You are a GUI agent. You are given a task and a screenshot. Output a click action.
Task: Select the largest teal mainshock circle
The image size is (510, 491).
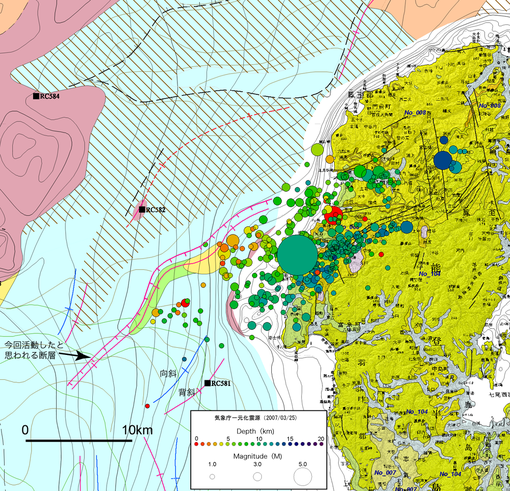(297, 255)
